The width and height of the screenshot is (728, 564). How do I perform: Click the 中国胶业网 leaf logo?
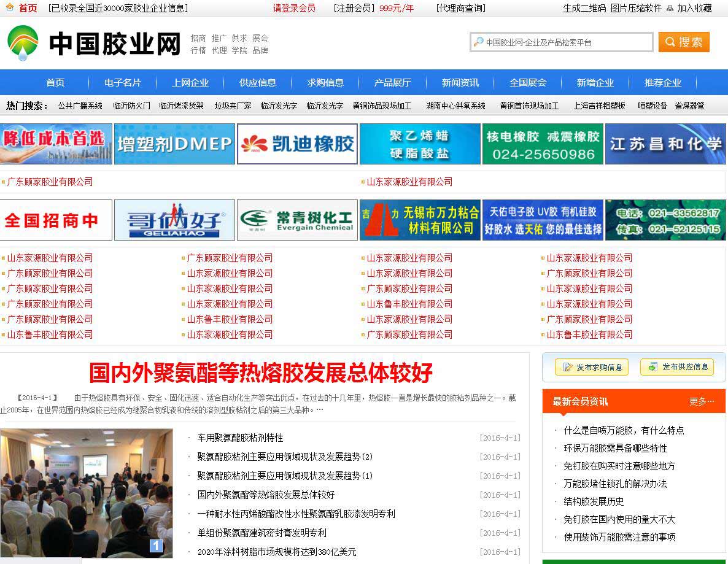(x=23, y=43)
